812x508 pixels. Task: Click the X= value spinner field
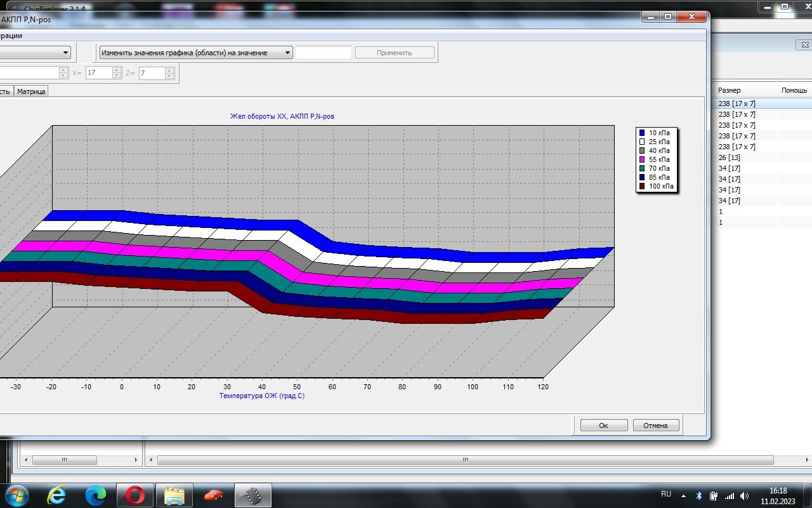click(x=98, y=73)
